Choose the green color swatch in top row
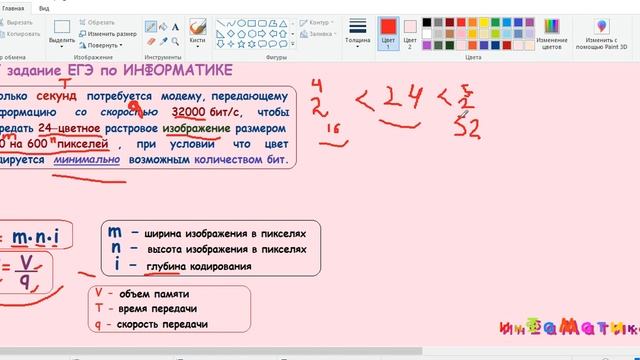This screenshot has width=640, height=360. (x=496, y=22)
